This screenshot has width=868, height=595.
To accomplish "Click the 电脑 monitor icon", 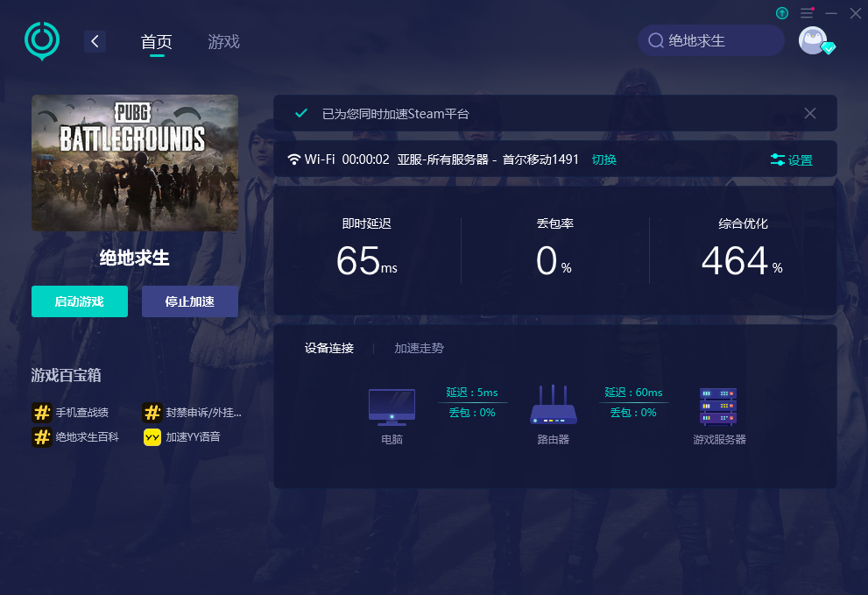I will point(392,407).
